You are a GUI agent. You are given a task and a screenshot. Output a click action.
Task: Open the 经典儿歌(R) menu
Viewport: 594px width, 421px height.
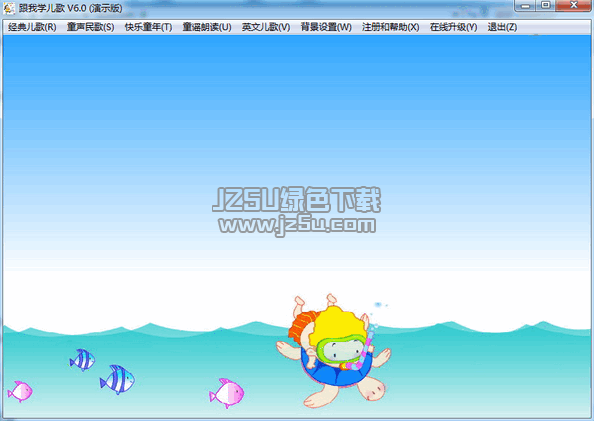[32, 27]
